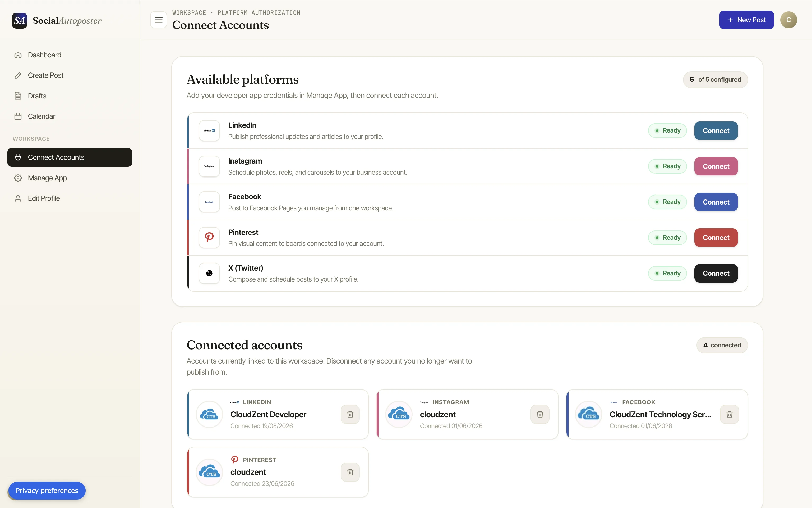Screen dimensions: 812x508
Task: Click the LinkedIn Ready status badge
Action: 667,130
